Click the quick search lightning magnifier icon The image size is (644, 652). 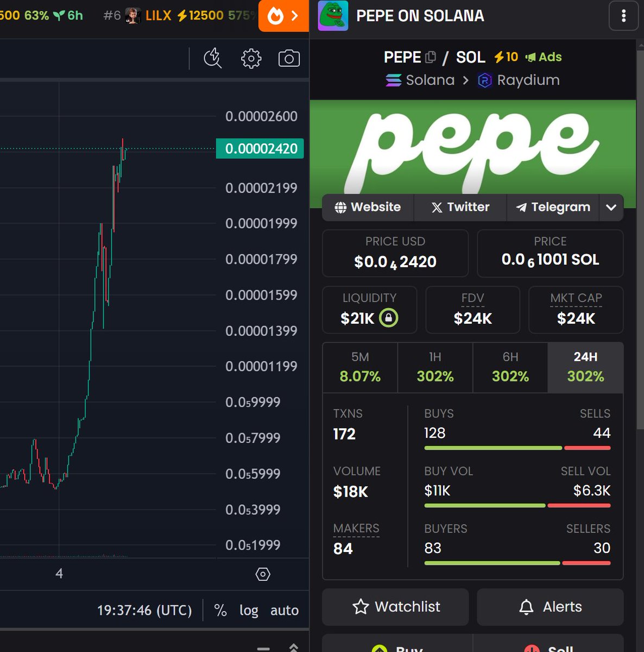pyautogui.click(x=213, y=58)
